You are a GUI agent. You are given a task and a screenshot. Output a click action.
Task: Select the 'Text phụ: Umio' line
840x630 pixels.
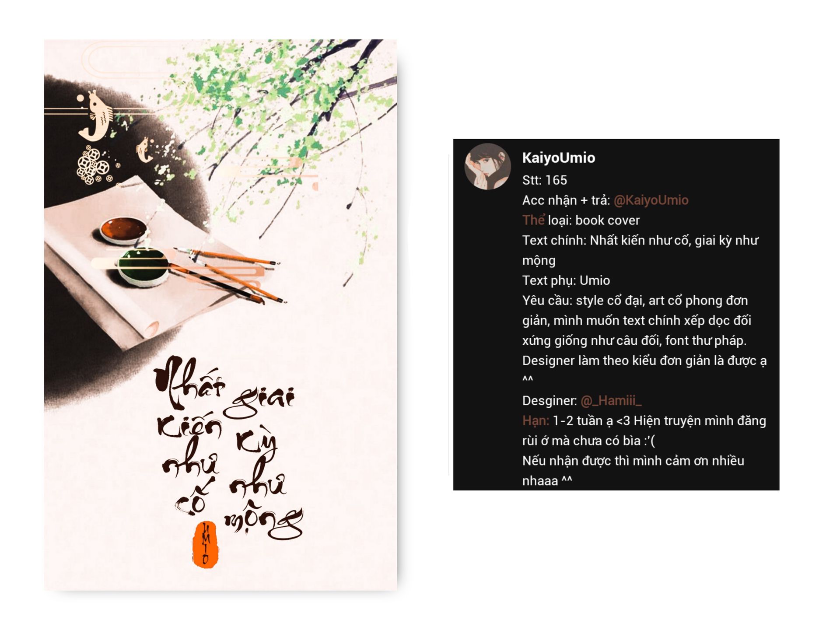coord(566,280)
